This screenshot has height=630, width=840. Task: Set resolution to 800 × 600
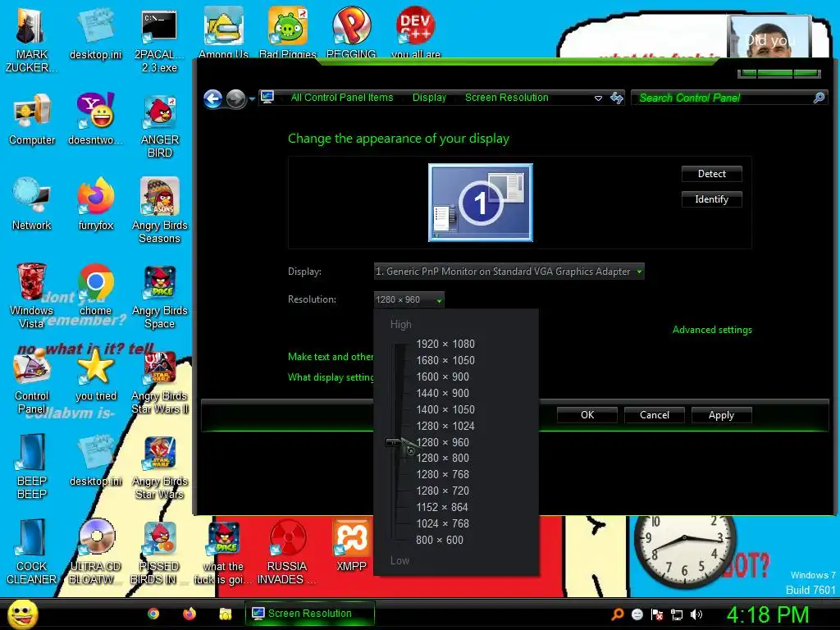(440, 540)
